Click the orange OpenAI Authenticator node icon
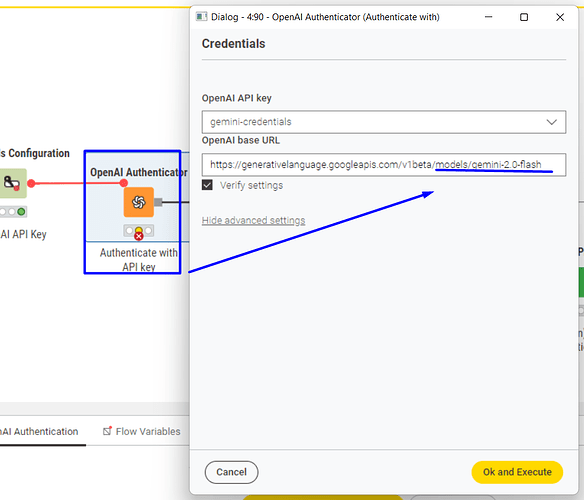The height and width of the screenshot is (500, 584). 139,202
